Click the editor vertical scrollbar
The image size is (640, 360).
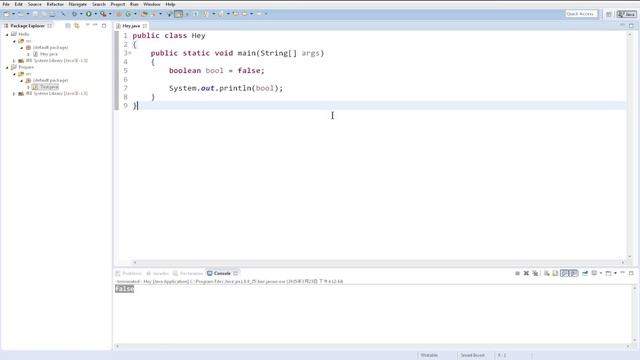[x=629, y=145]
